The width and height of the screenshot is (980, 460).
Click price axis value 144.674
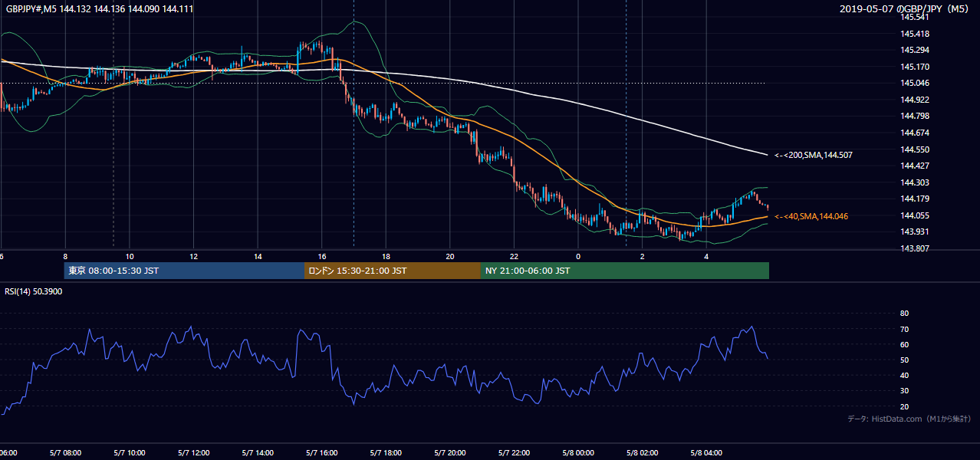tap(915, 133)
